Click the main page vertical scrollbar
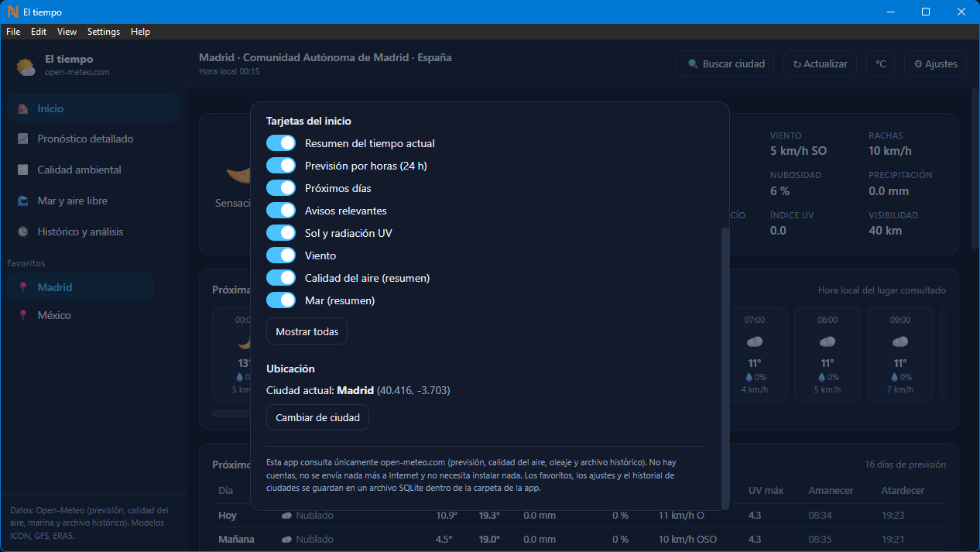Viewport: 980px width, 552px height. (x=975, y=167)
